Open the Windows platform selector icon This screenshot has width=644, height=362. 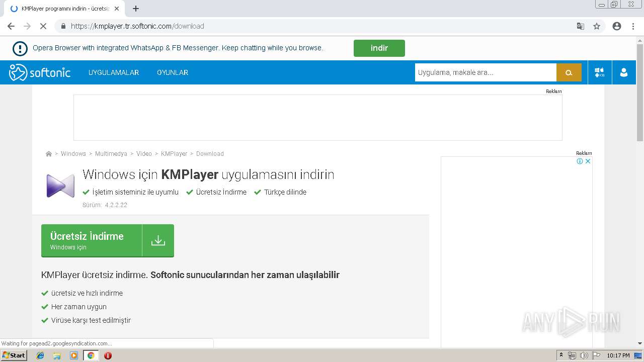[x=600, y=72]
